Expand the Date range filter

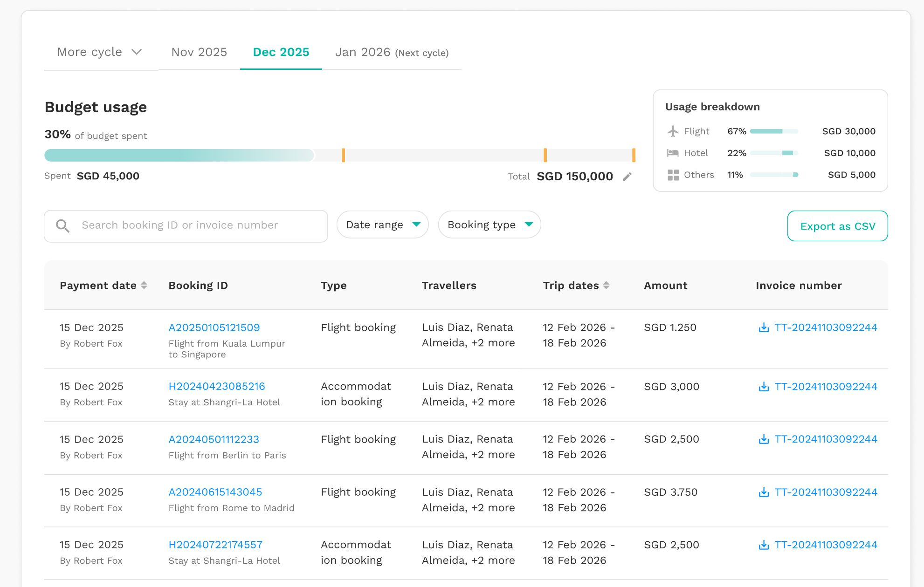[x=382, y=225]
